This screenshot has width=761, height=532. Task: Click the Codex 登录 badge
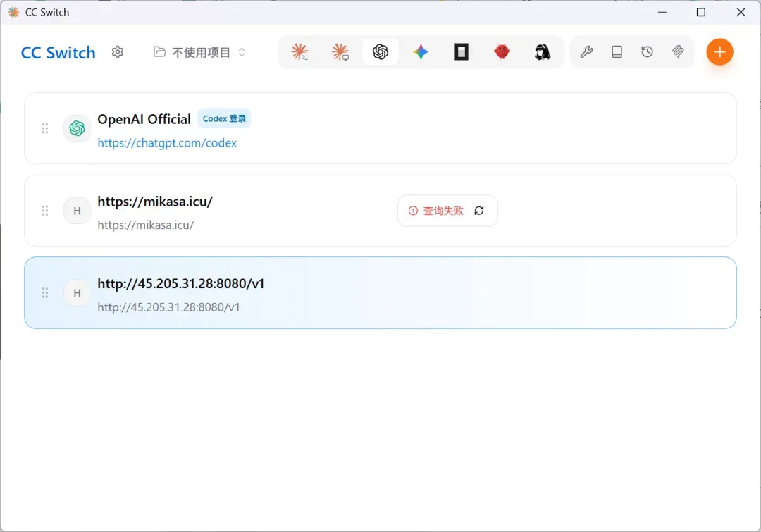[224, 118]
